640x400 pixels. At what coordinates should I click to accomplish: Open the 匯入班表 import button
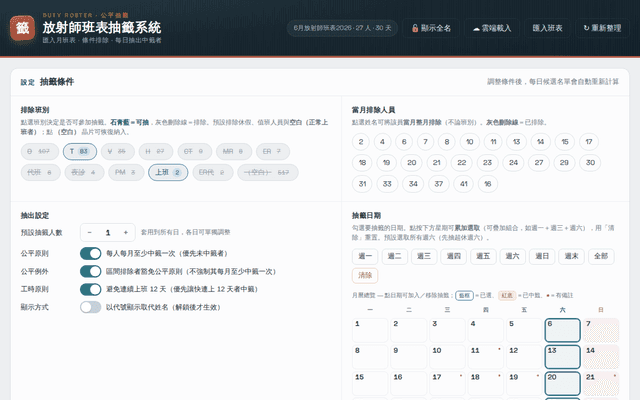coord(547,28)
